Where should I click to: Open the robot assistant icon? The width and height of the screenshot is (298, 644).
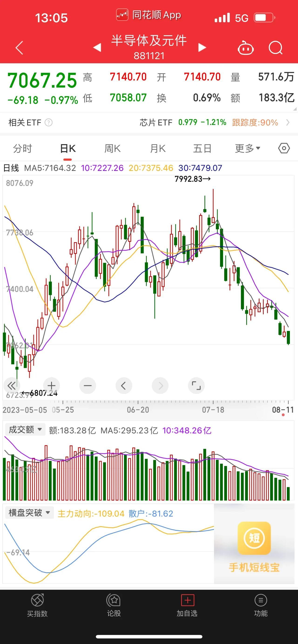(245, 47)
